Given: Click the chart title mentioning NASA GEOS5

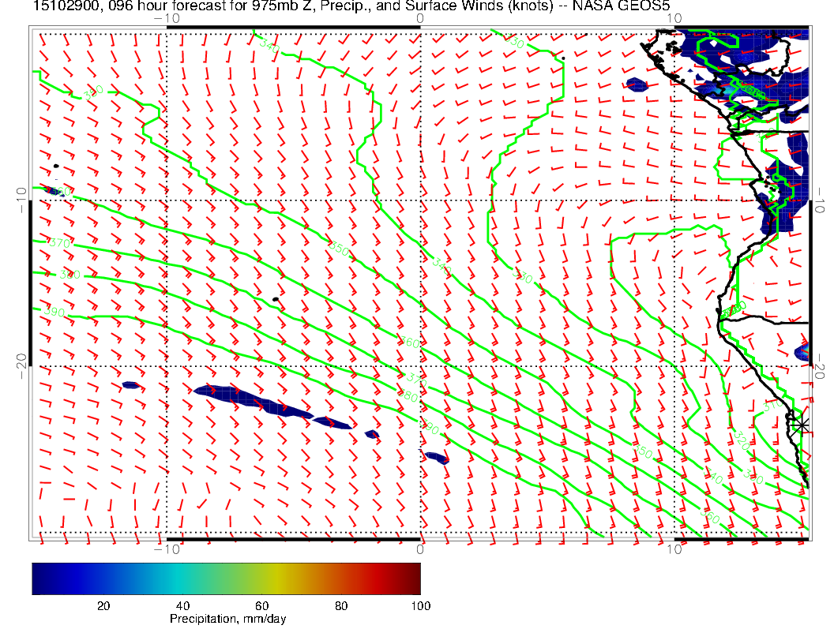Looking at the screenshot, I should tap(351, 6).
